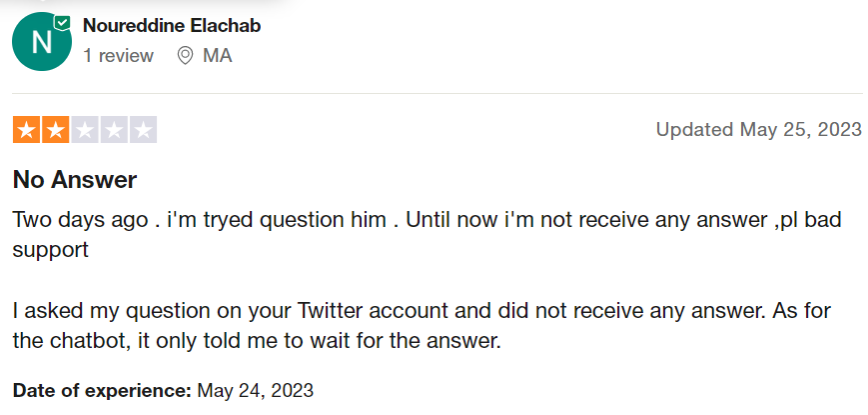Click the green N avatar circle

(x=42, y=42)
